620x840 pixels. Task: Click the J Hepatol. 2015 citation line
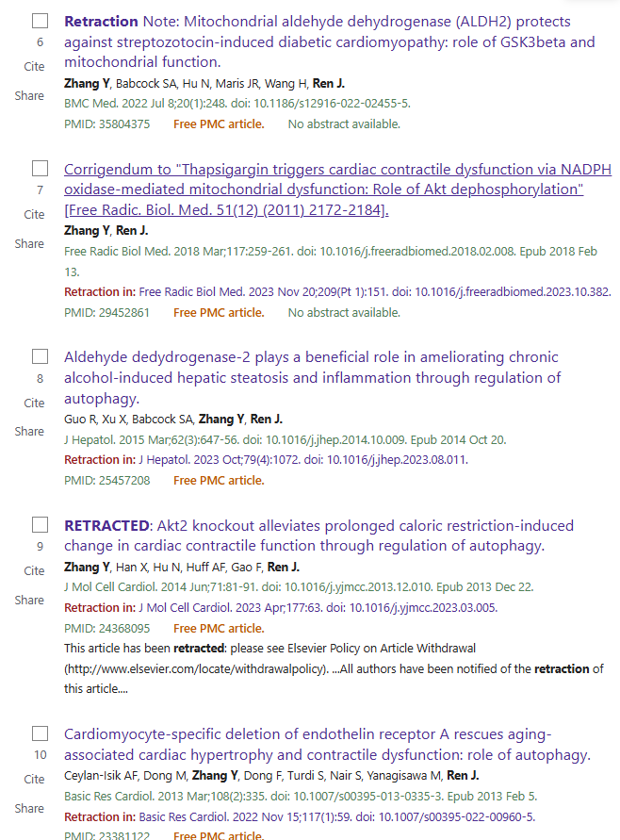pyautogui.click(x=285, y=440)
